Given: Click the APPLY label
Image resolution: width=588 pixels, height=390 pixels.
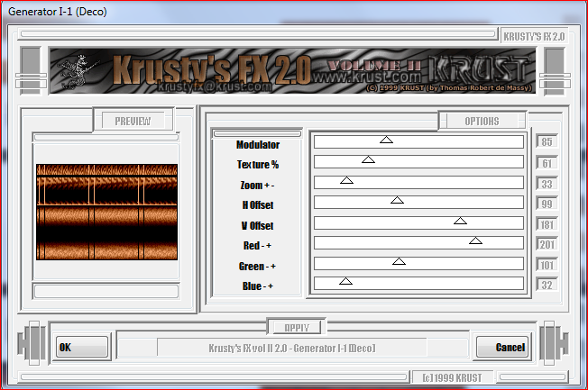Looking at the screenshot, I should 296,327.
